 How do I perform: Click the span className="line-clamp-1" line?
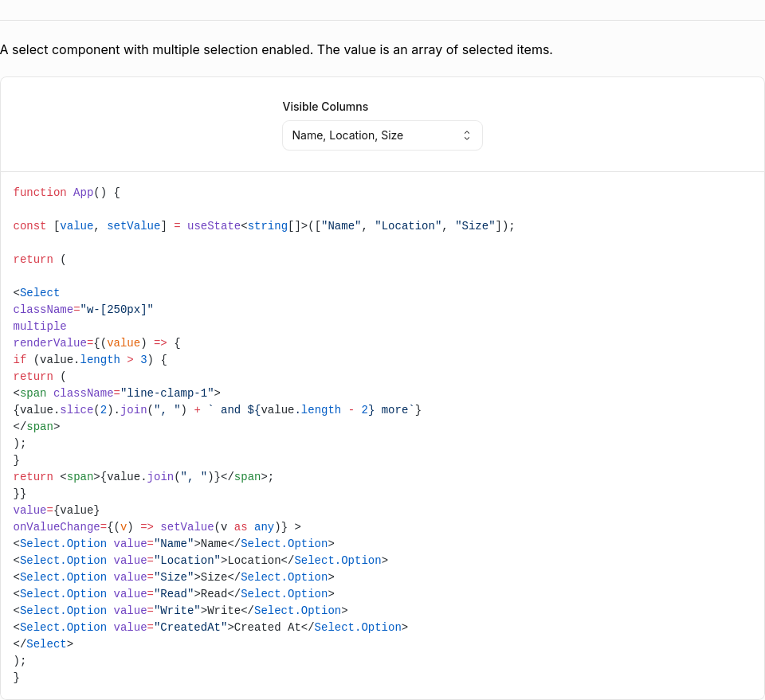coord(116,393)
